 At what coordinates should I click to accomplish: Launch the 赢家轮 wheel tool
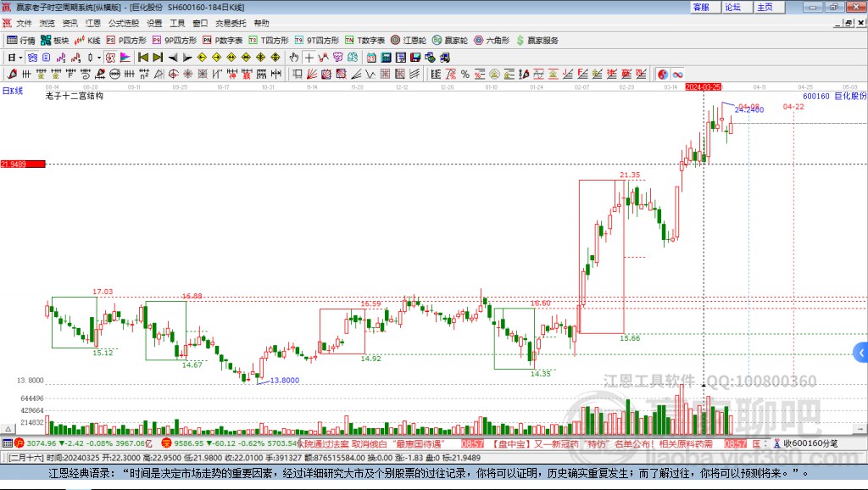tap(450, 41)
